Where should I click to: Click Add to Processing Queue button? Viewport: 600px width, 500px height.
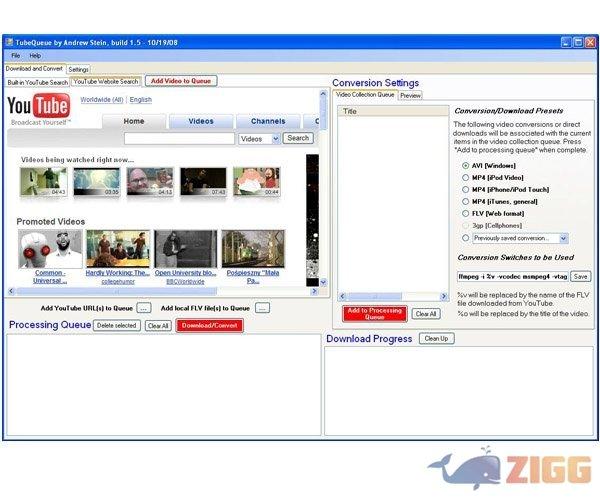374,313
